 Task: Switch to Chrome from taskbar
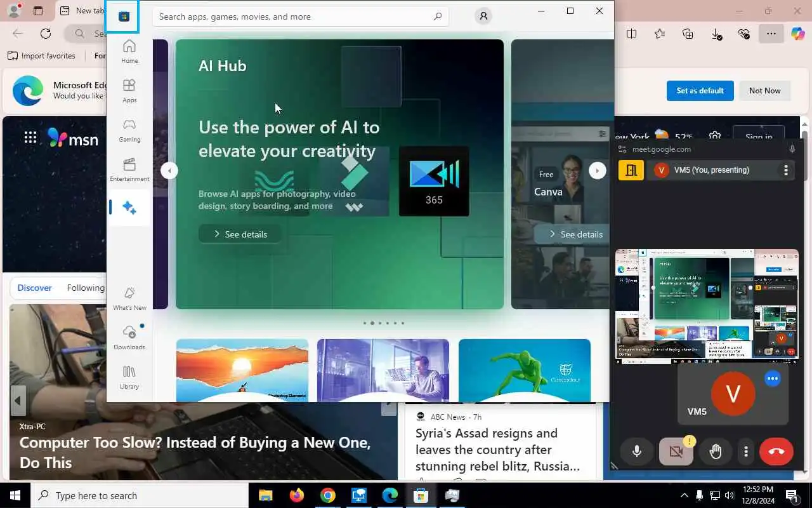(x=327, y=495)
